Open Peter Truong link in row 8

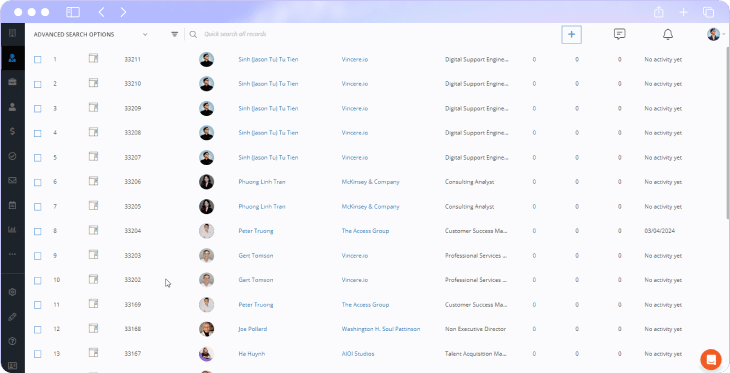[x=256, y=231]
